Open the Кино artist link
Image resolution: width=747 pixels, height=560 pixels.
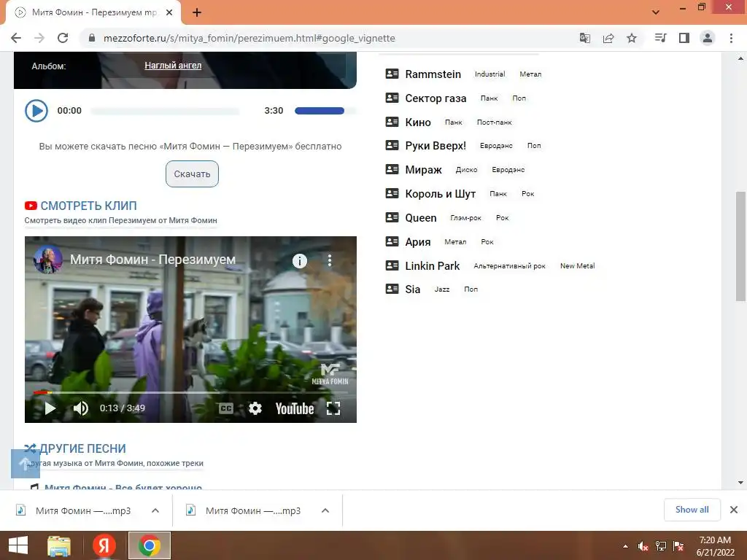tap(418, 122)
